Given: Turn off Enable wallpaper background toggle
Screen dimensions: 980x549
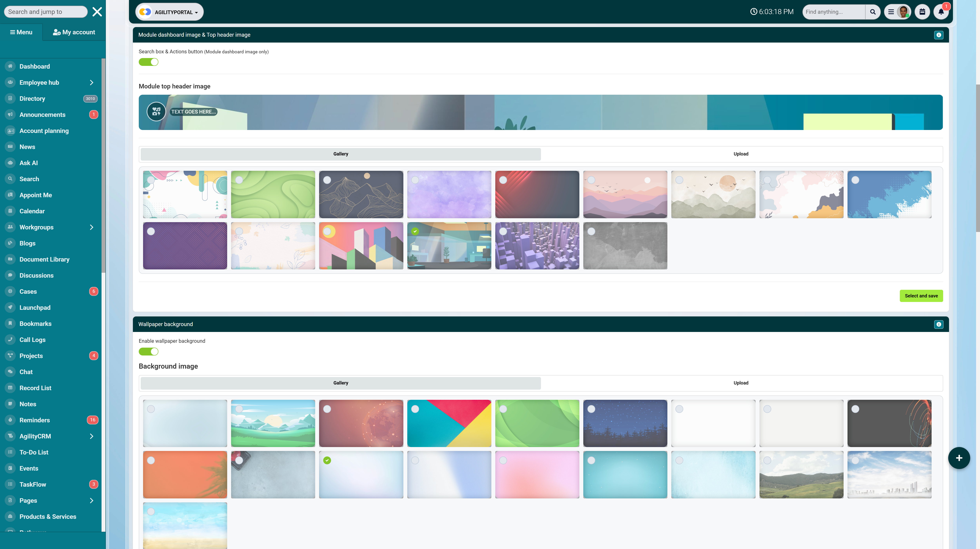Looking at the screenshot, I should coord(148,352).
